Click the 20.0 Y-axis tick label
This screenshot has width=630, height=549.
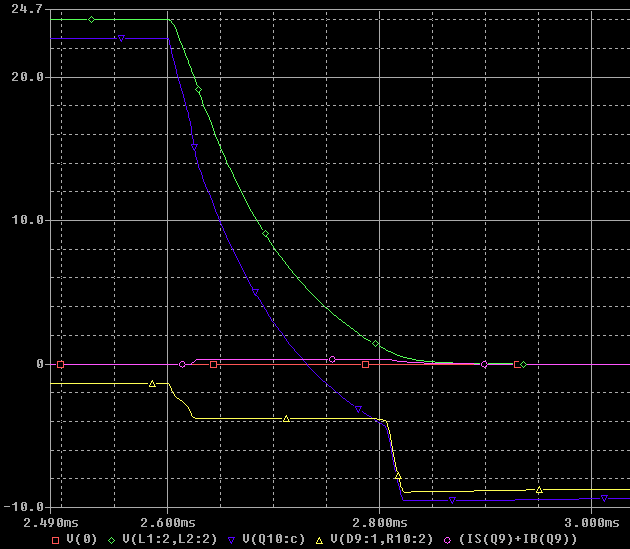click(23, 76)
